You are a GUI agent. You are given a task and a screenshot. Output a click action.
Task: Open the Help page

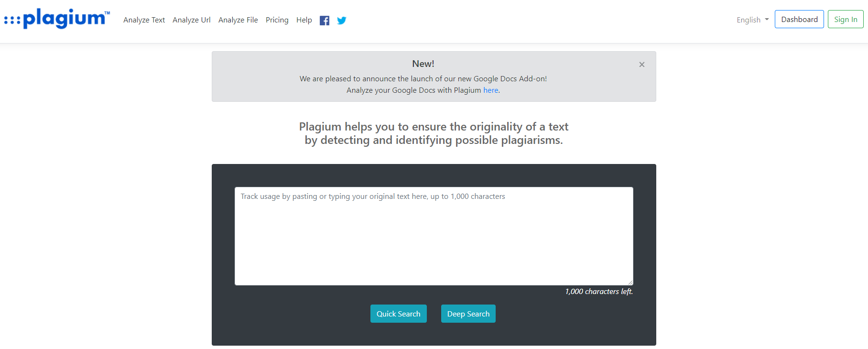tap(304, 20)
